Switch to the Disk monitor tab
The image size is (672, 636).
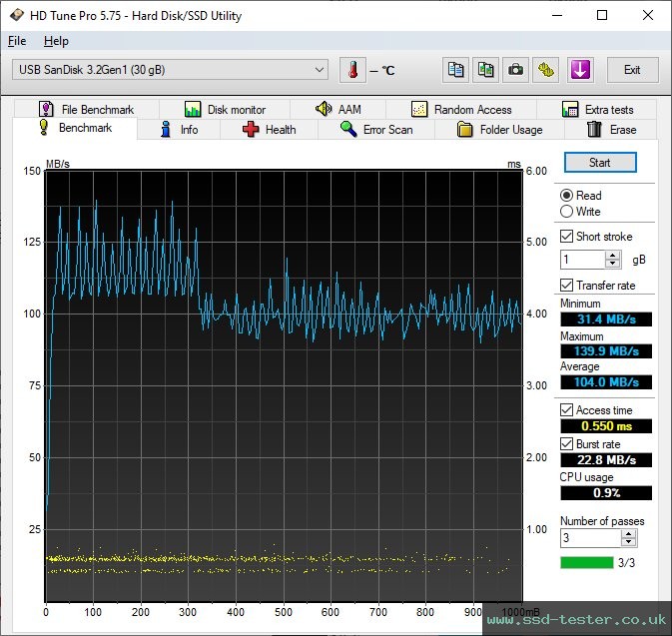click(x=225, y=109)
